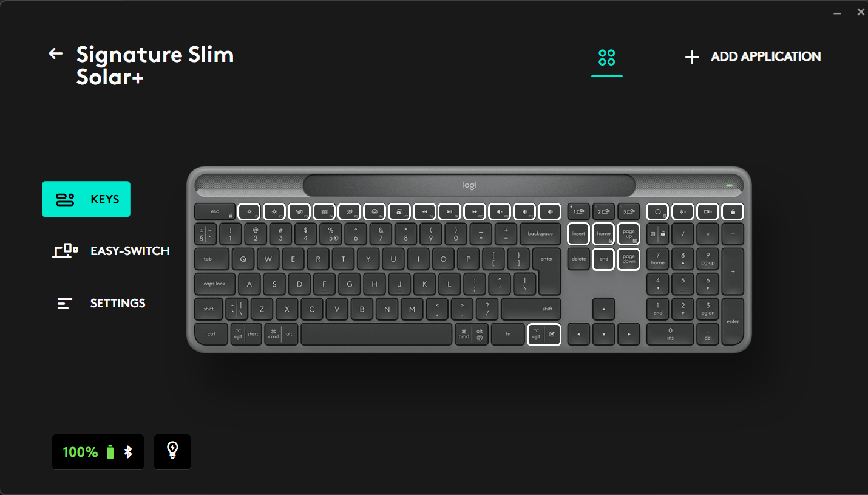This screenshot has width=868, height=495.
Task: Select the camera off key
Action: point(708,211)
